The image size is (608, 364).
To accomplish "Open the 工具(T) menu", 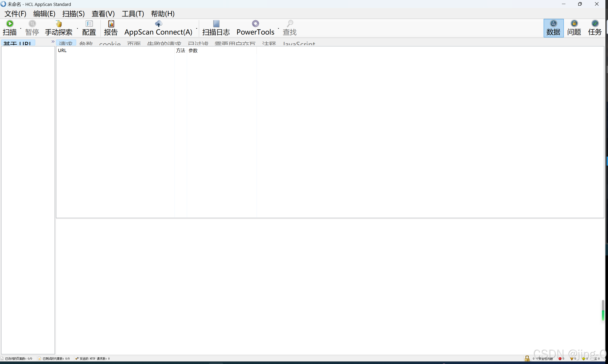I will [x=133, y=14].
